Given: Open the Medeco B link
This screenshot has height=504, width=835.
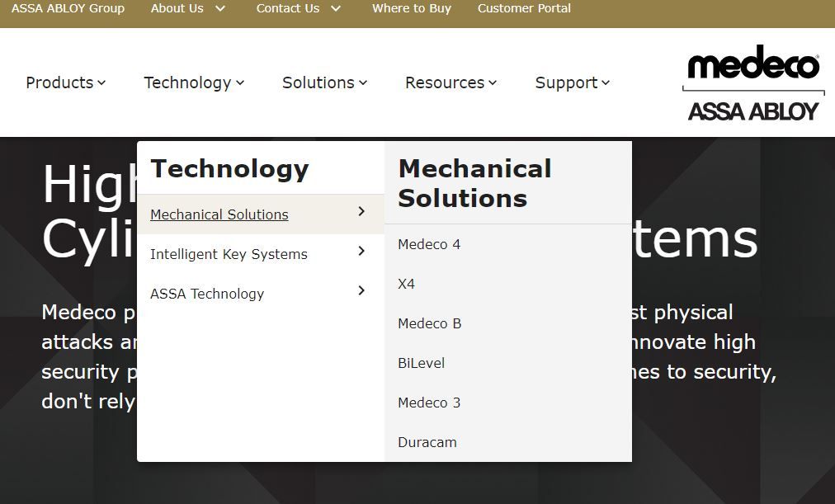Looking at the screenshot, I should (x=430, y=323).
